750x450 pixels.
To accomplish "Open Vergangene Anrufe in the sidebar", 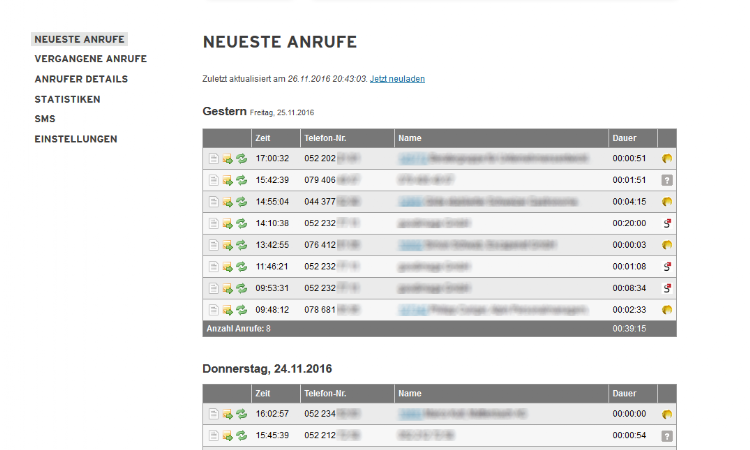I will click(x=90, y=59).
